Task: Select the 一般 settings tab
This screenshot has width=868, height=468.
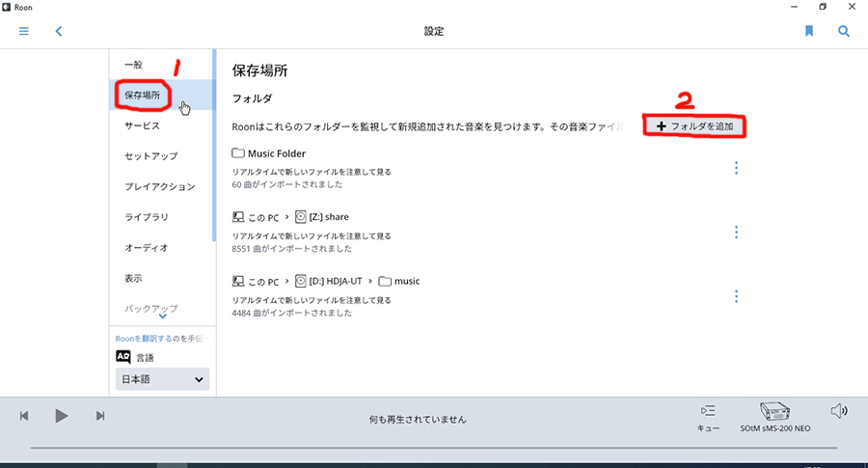Action: pos(133,65)
